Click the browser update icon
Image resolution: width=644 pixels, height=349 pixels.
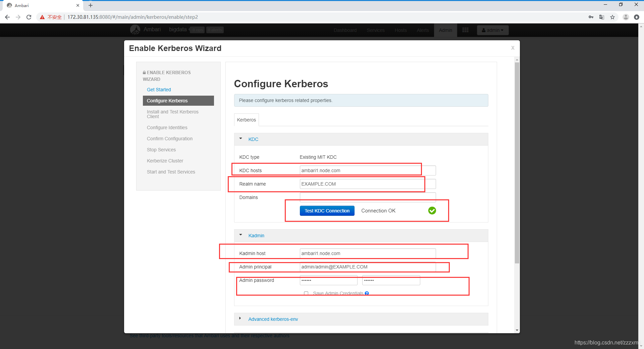point(636,17)
